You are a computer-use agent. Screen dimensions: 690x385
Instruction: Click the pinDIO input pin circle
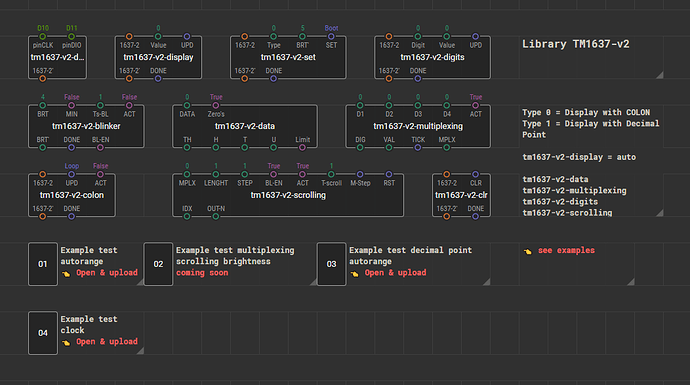[x=71, y=37]
